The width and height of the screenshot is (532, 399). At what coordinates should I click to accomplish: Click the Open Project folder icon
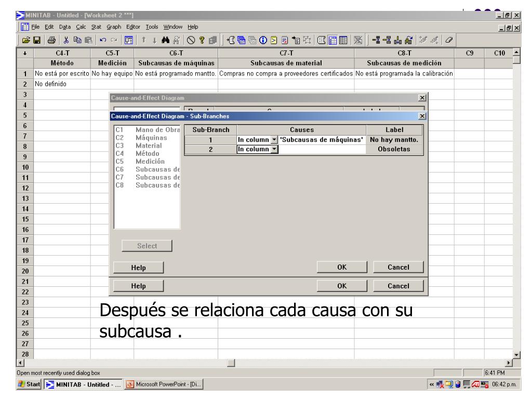click(26, 41)
